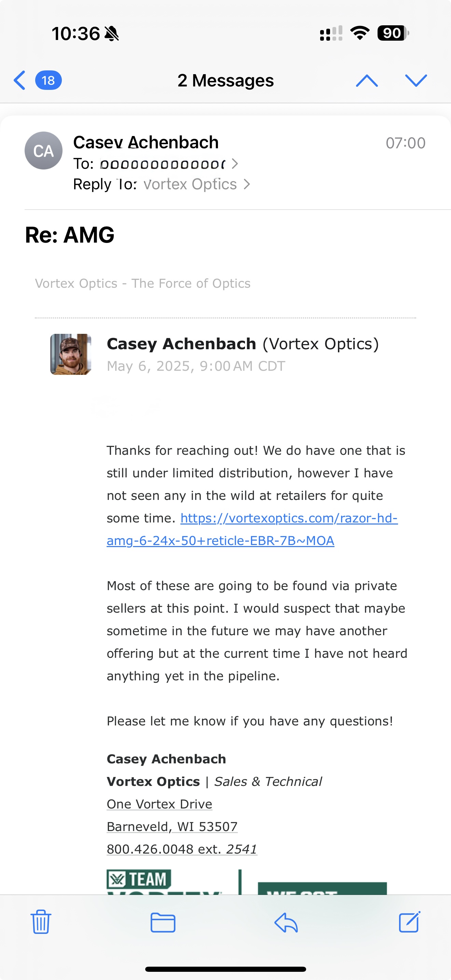
Task: Tap Casey Achenbach's profile photo
Action: pos(71,354)
